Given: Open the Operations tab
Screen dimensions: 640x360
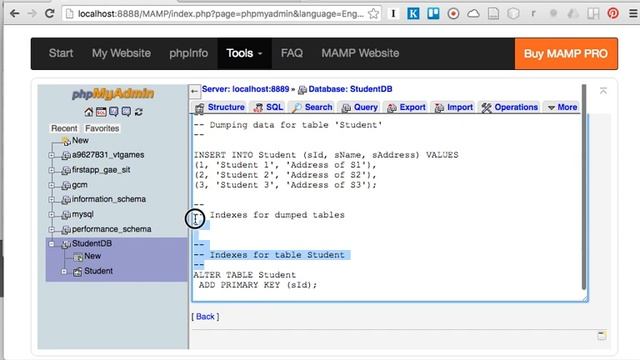Looking at the screenshot, I should [x=509, y=107].
